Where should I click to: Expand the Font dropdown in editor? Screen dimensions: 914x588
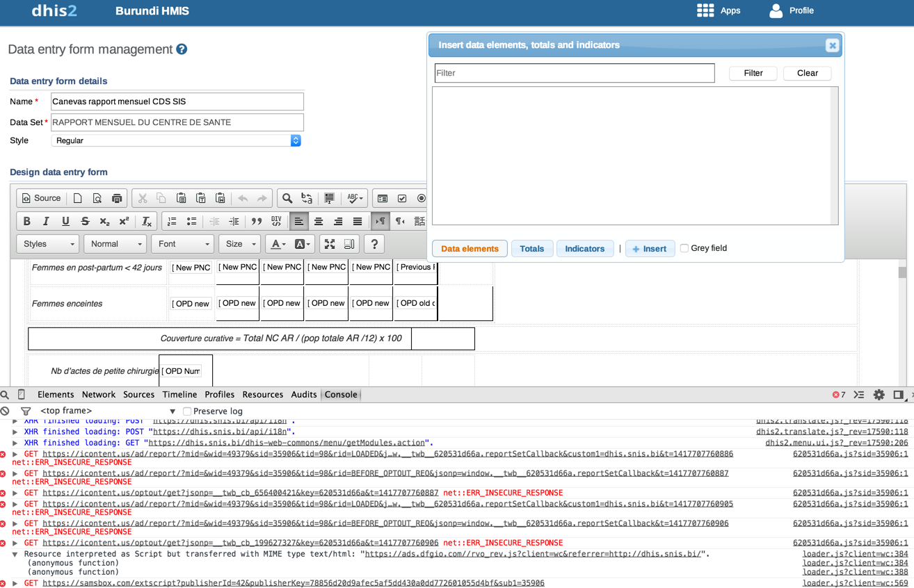coord(184,245)
